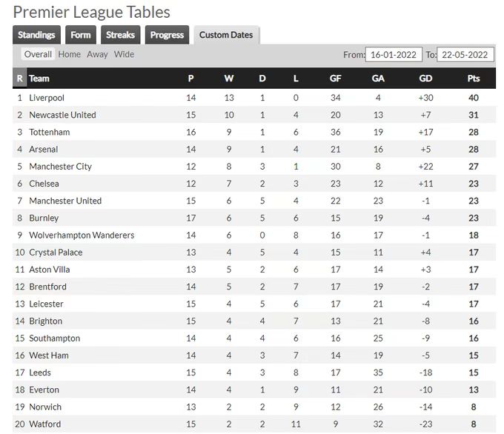Click the Custom Dates tab

(226, 35)
